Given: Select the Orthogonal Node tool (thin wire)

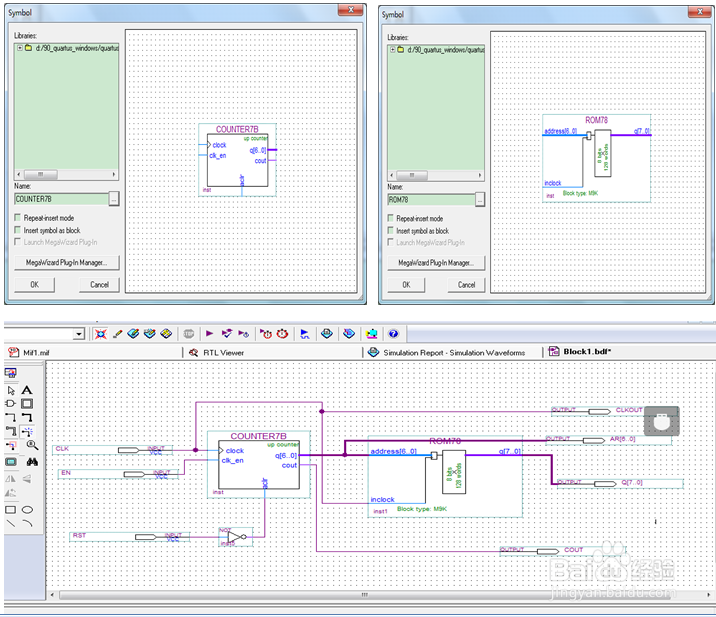Looking at the screenshot, I should 11,417.
